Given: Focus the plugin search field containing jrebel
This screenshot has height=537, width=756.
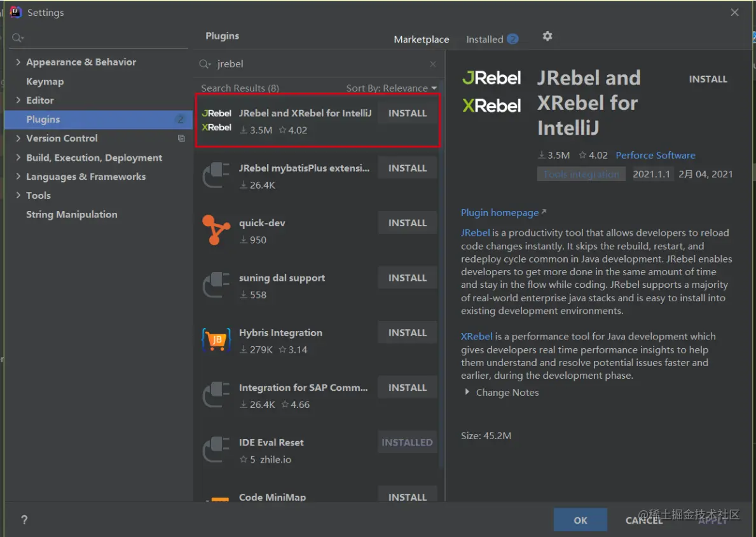Looking at the screenshot, I should point(319,64).
